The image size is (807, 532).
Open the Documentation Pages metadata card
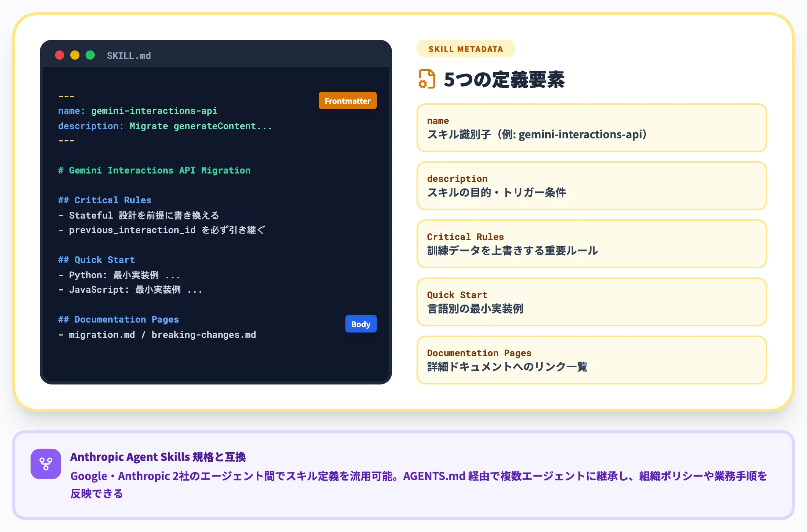tap(591, 360)
